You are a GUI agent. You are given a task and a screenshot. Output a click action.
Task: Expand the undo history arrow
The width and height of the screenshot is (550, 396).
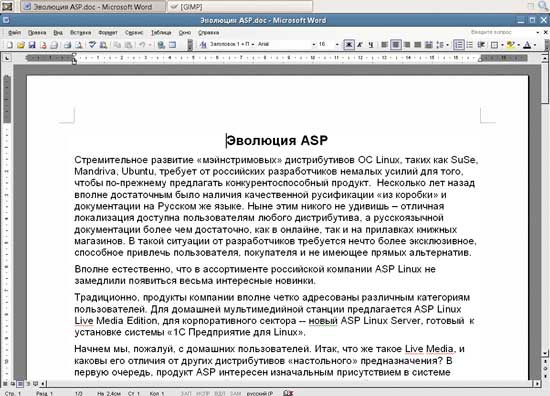tap(149, 45)
